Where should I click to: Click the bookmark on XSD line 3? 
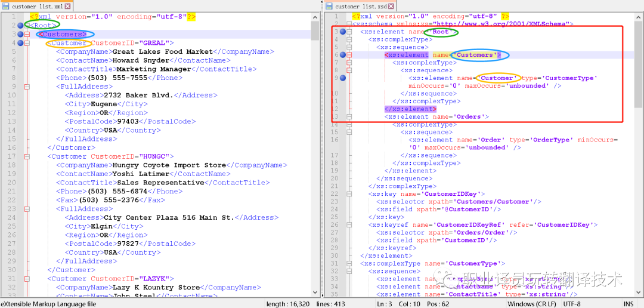342,32
